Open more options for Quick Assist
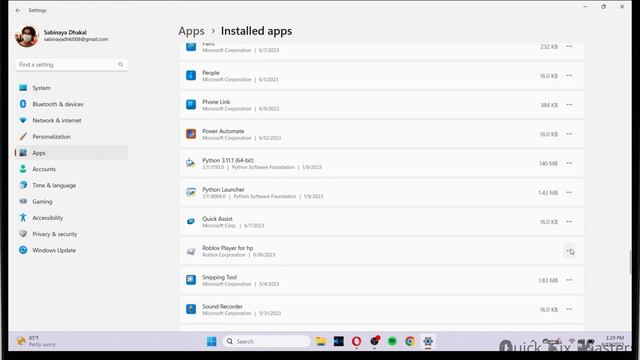This screenshot has height=360, width=640. pos(569,222)
